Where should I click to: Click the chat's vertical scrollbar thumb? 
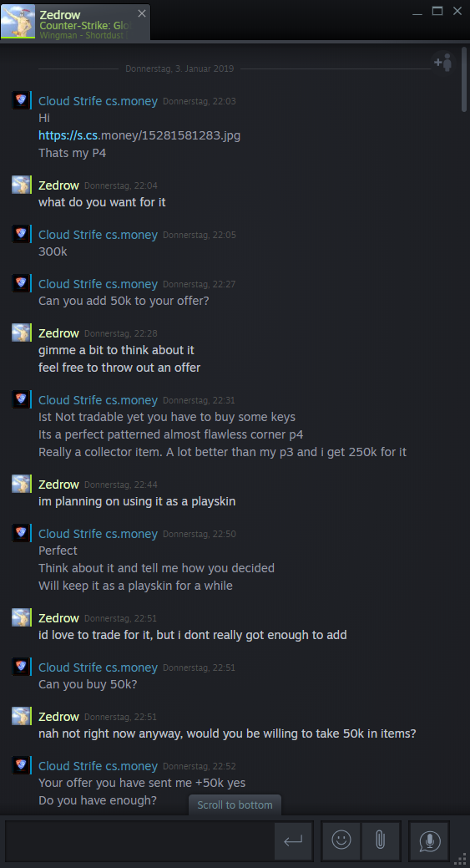[x=464, y=79]
